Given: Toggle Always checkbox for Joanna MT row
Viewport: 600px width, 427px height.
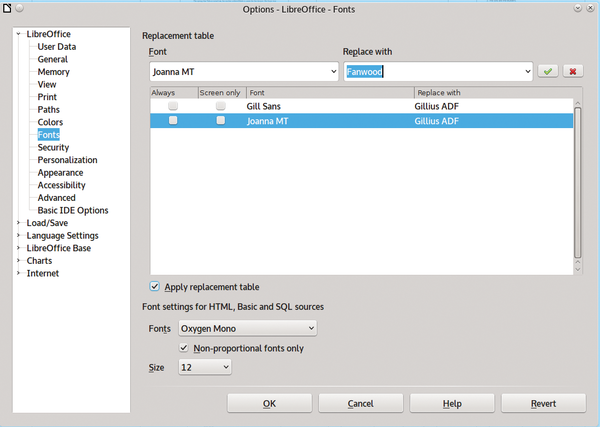Looking at the screenshot, I should (173, 120).
